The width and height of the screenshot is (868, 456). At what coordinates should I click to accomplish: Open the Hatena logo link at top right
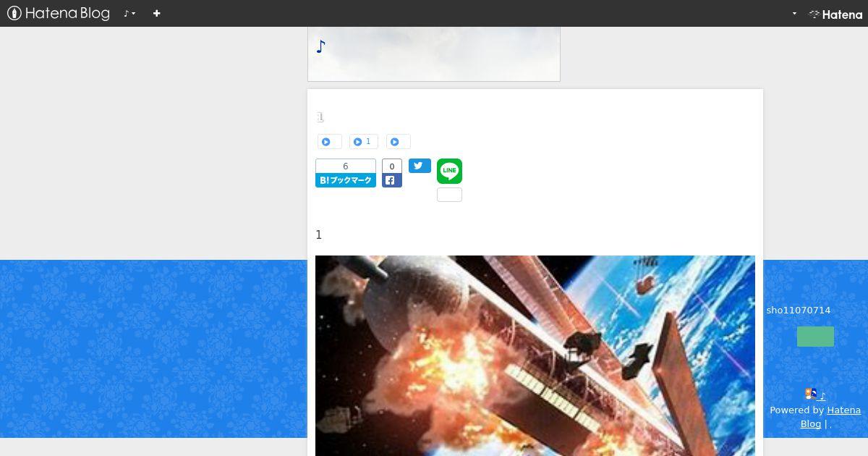[x=835, y=14]
